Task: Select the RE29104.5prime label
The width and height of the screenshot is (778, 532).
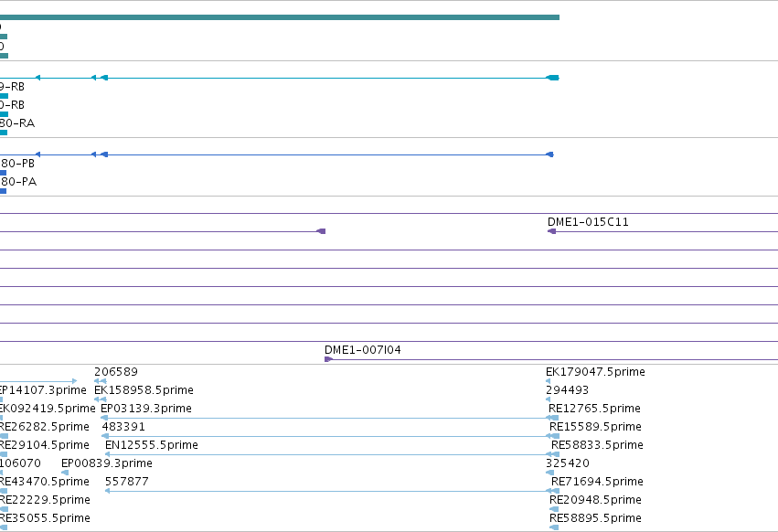Action: (45, 445)
